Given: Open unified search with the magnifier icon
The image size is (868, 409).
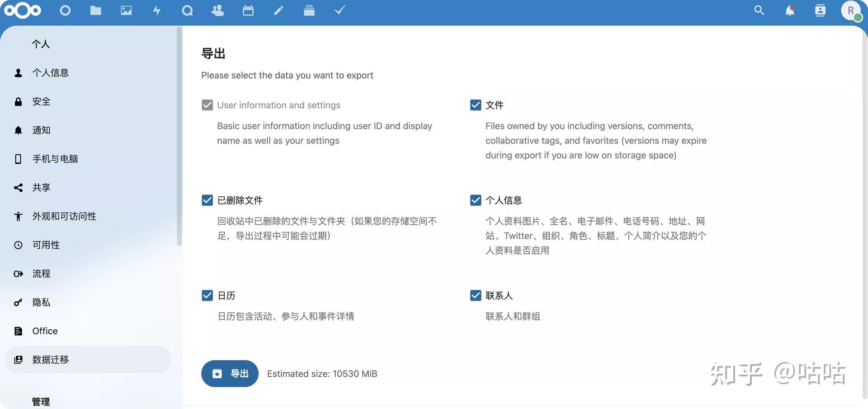Looking at the screenshot, I should coord(759,10).
